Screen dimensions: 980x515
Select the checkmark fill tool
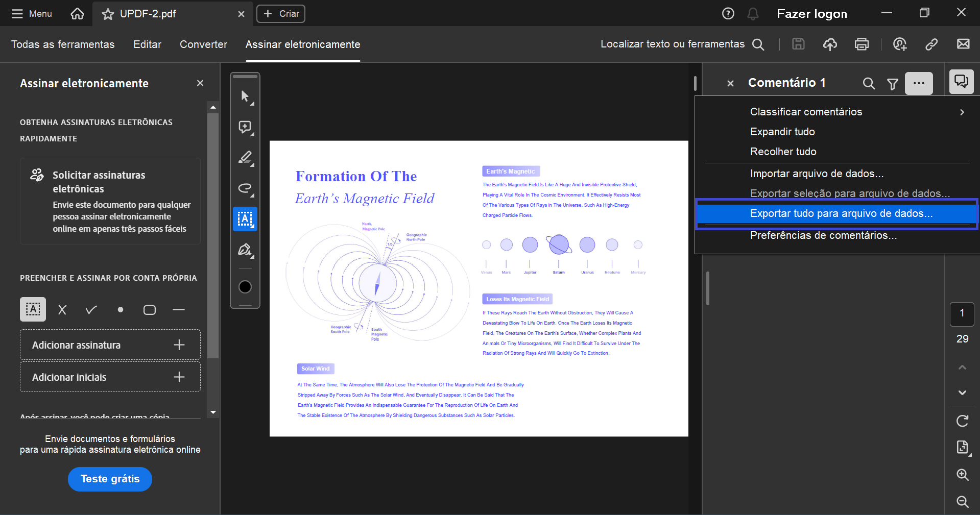tap(91, 310)
